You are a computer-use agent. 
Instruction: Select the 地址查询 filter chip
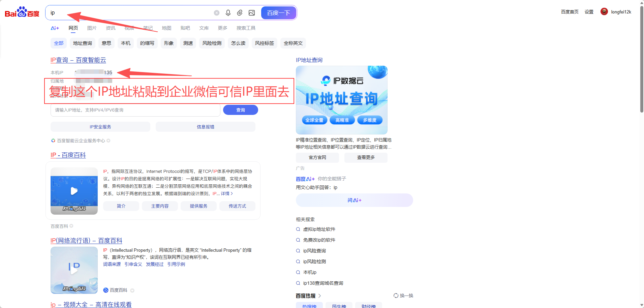click(83, 43)
